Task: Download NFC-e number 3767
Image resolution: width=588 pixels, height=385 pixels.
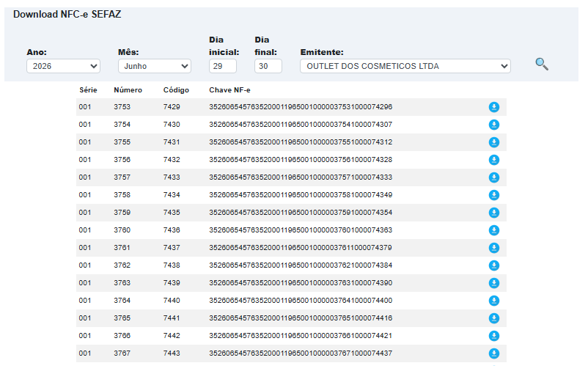Action: coord(494,353)
